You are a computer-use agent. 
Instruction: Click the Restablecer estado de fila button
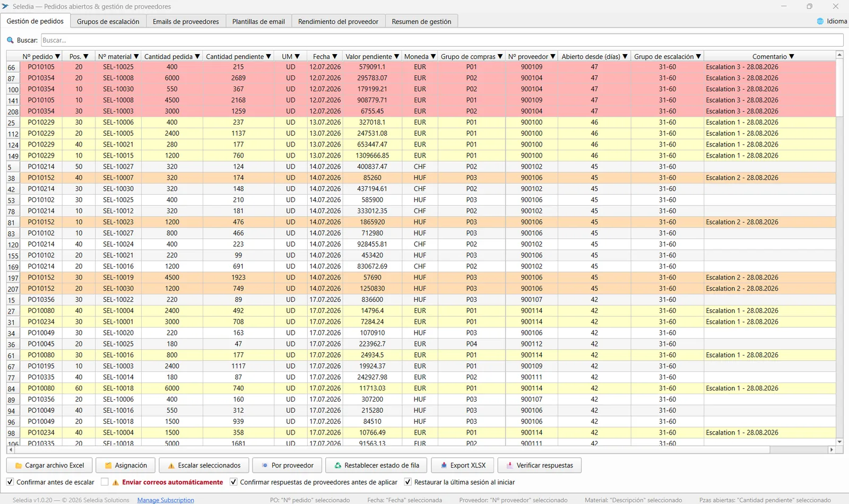point(376,465)
